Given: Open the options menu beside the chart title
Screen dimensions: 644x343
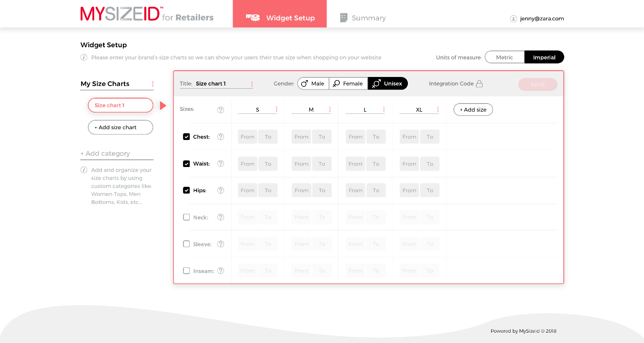Looking at the screenshot, I should pyautogui.click(x=252, y=84).
